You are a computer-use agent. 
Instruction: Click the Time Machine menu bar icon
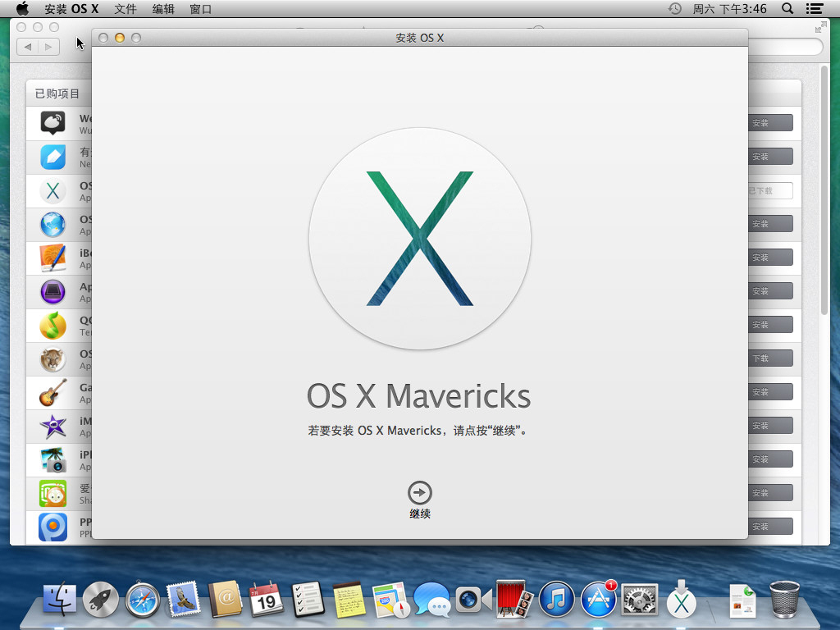(674, 8)
